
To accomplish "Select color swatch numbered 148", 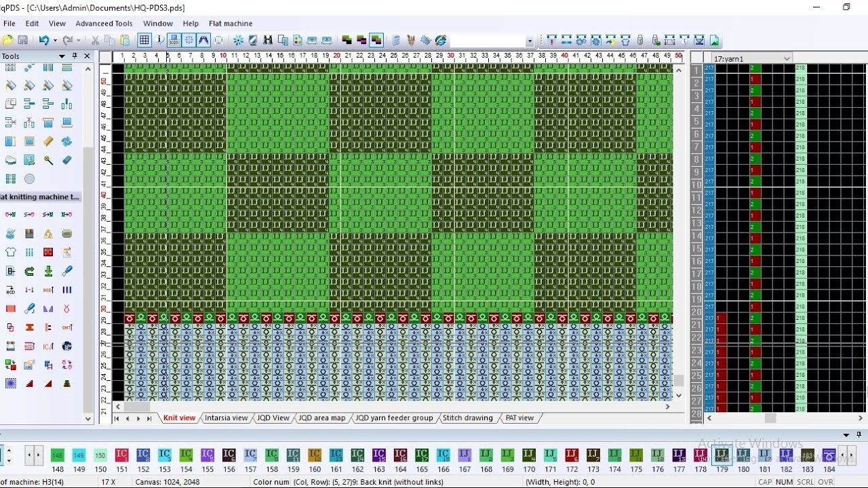I will click(58, 455).
